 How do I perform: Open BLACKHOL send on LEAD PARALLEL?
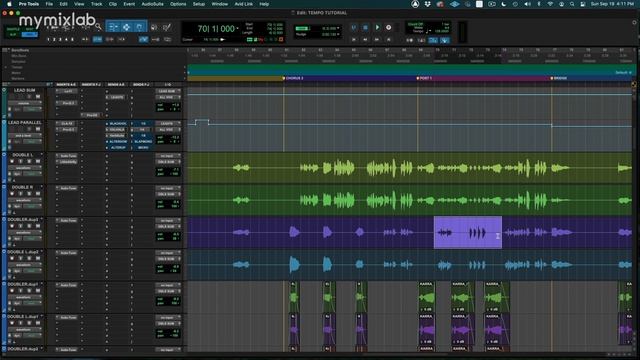(x=118, y=124)
